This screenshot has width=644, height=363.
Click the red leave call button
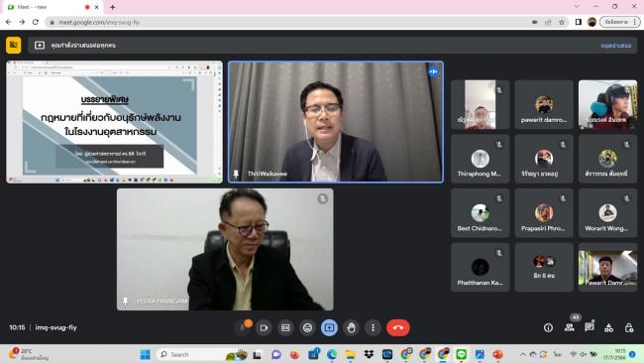tap(398, 327)
